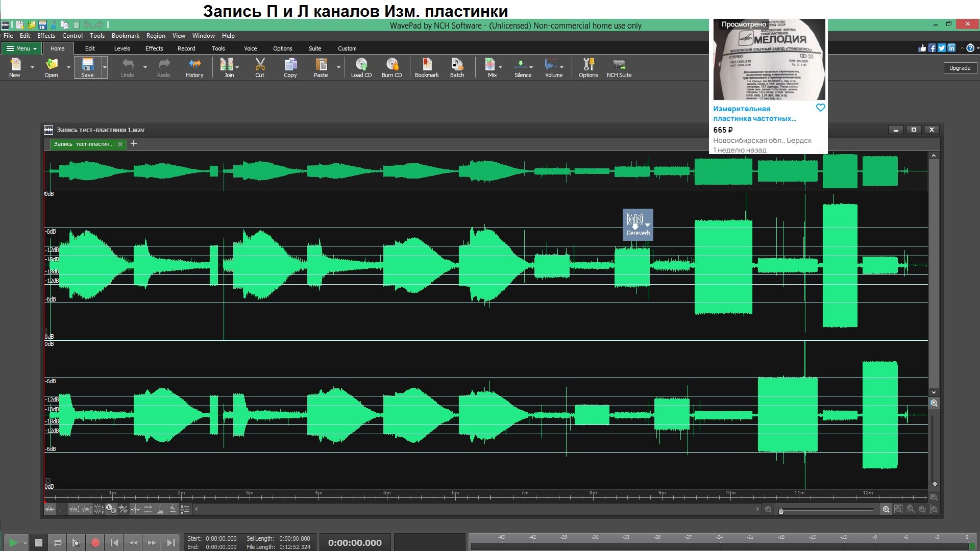This screenshot has width=980, height=551.
Task: Toggle loop playback mode
Action: tap(57, 543)
